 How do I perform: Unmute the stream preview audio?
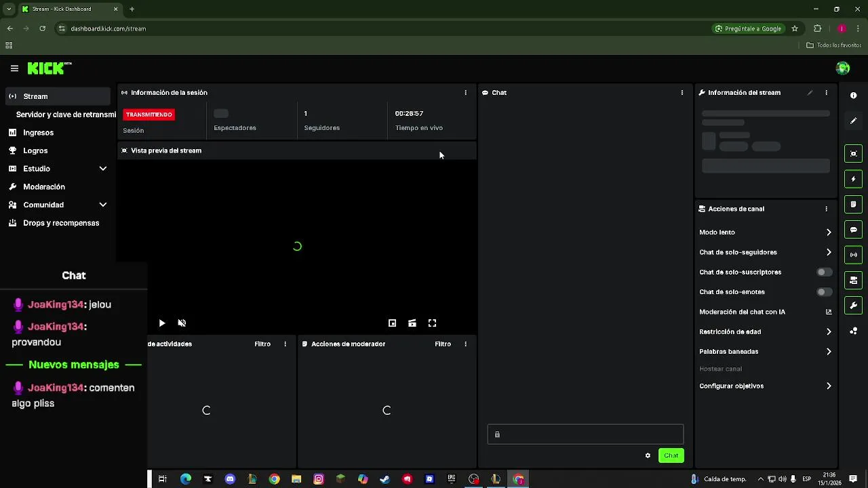pyautogui.click(x=182, y=323)
